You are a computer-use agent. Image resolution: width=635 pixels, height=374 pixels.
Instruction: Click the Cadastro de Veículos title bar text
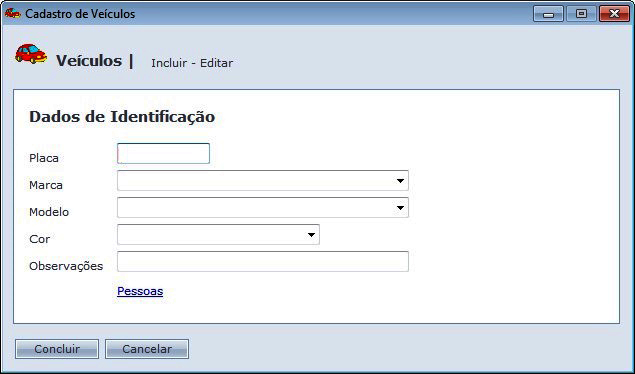pos(80,14)
